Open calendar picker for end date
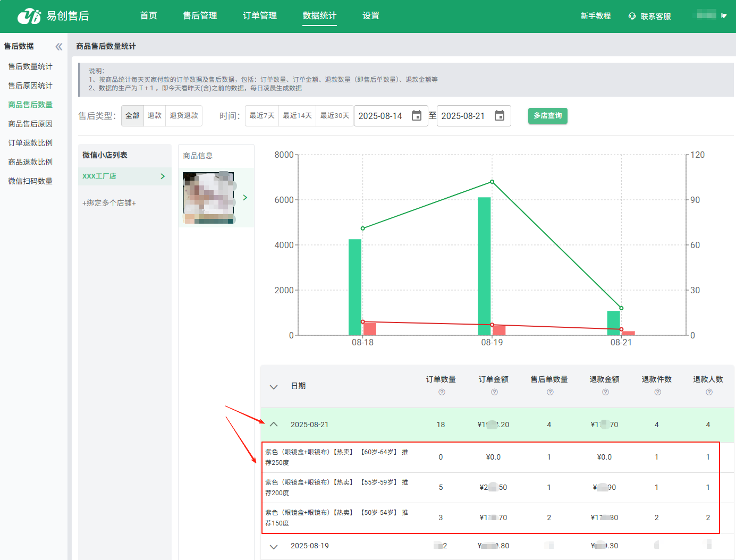736x560 pixels. (500, 116)
